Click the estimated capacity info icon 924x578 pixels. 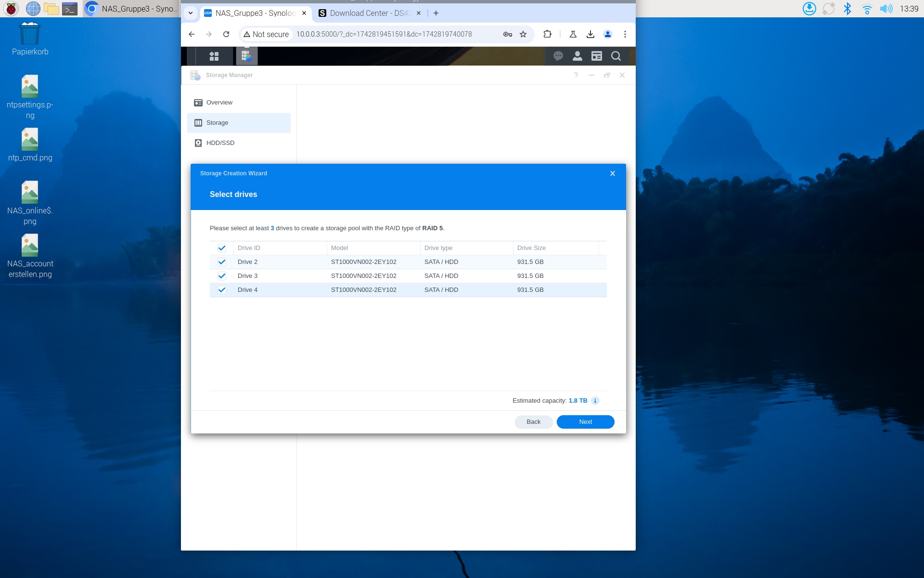595,401
